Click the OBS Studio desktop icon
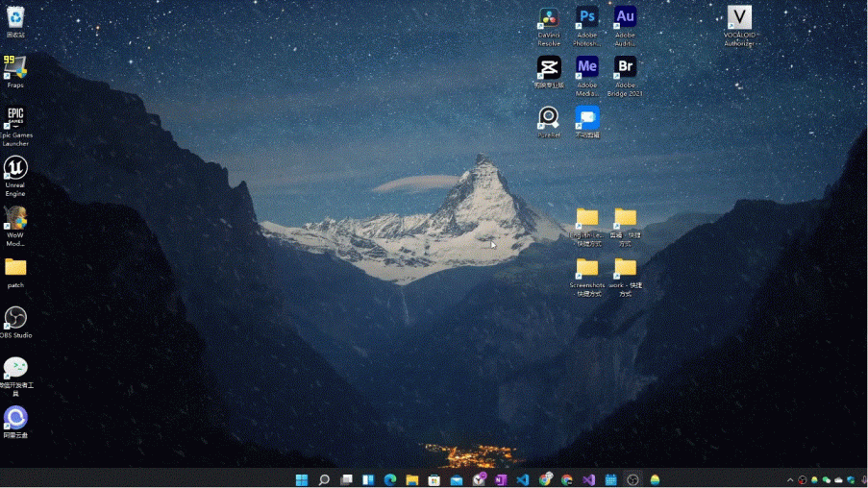The image size is (868, 488). 15,318
